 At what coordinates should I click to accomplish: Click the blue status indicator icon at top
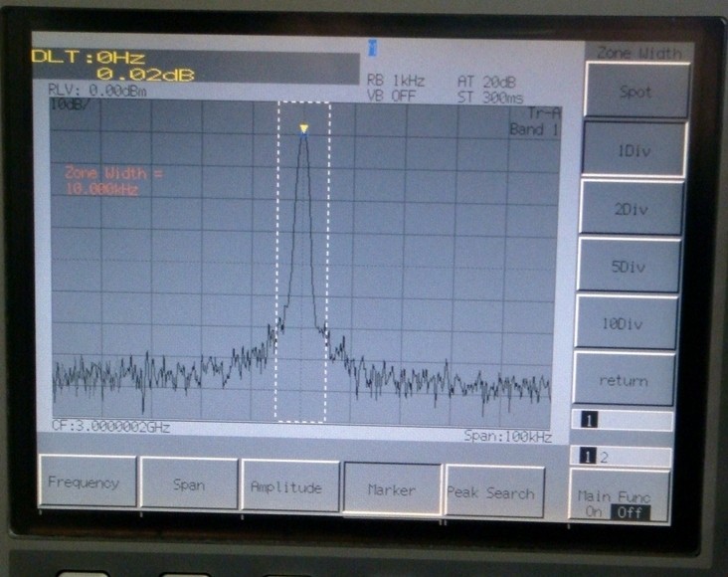[x=372, y=48]
